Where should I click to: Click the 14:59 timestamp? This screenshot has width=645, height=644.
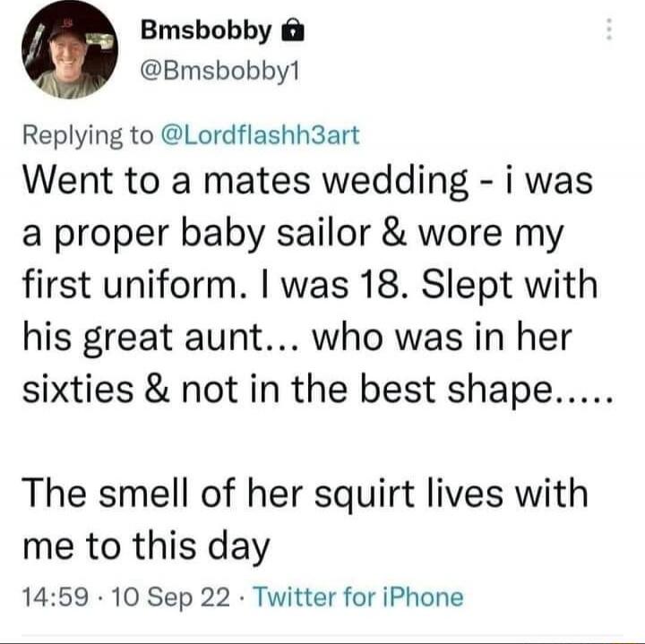pyautogui.click(x=56, y=597)
